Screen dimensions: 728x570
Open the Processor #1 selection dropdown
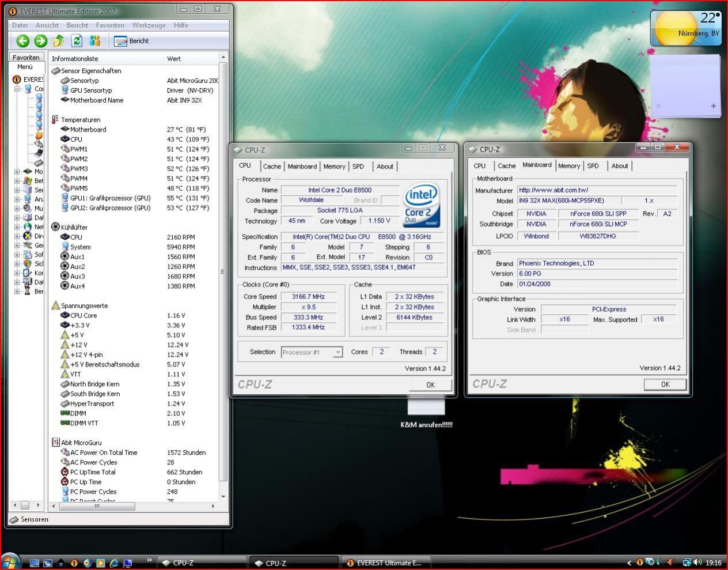click(x=338, y=352)
